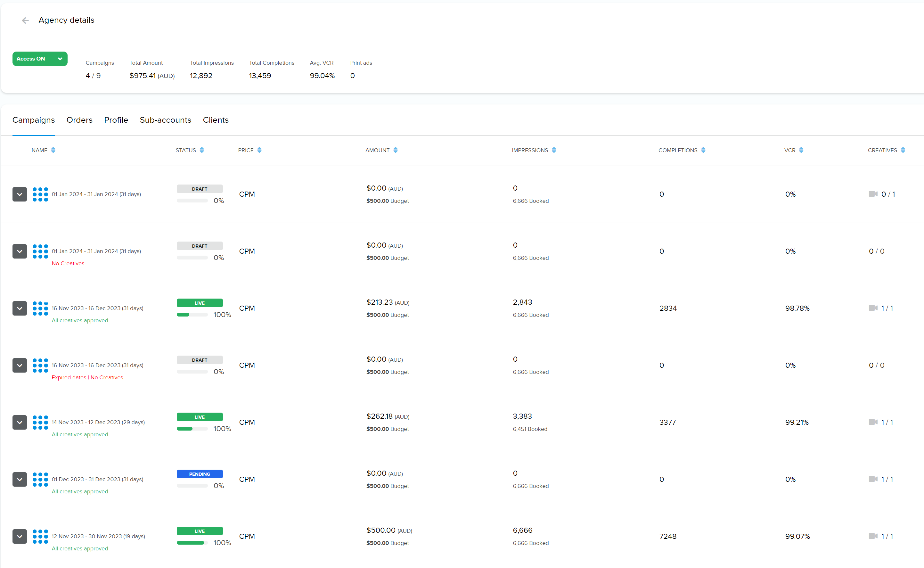Click the full progress bar of $500.00 campaign
The height and width of the screenshot is (568, 924).
[x=192, y=543]
